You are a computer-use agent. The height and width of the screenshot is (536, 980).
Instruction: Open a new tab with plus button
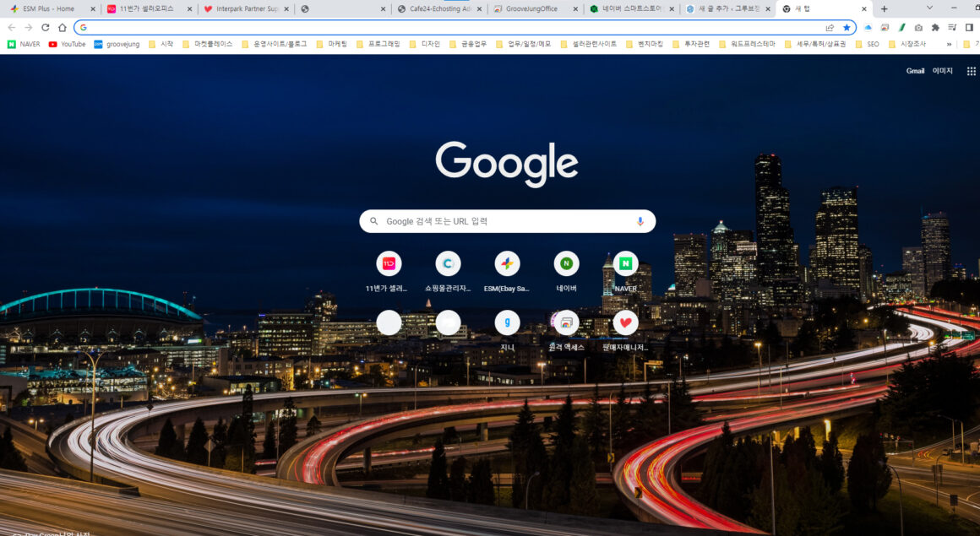pyautogui.click(x=884, y=8)
